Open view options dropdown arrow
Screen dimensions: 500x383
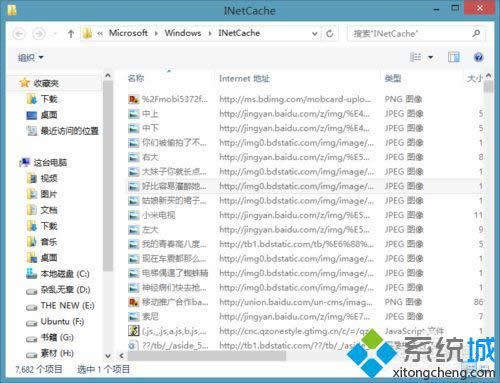point(430,57)
